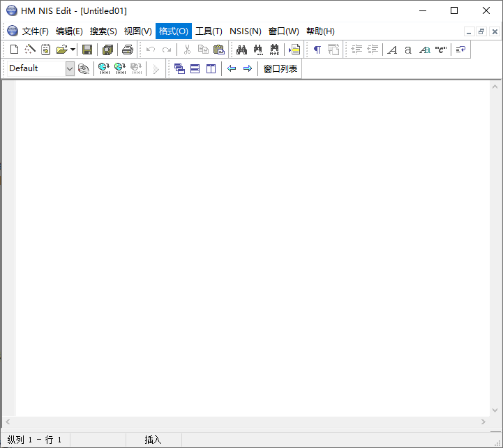Toggle the pilcrow special characters button
The width and height of the screenshot is (503, 448).
(x=317, y=50)
